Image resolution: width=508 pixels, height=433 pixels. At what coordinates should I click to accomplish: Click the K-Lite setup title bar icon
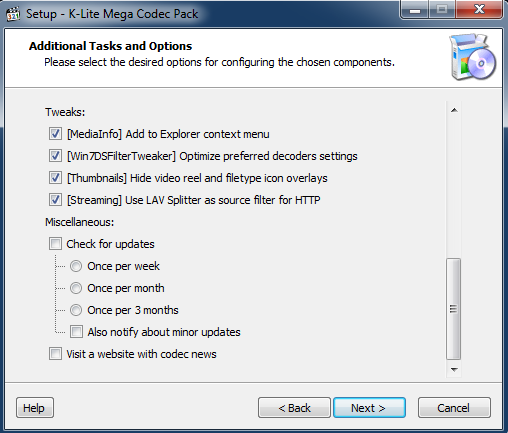[13, 14]
